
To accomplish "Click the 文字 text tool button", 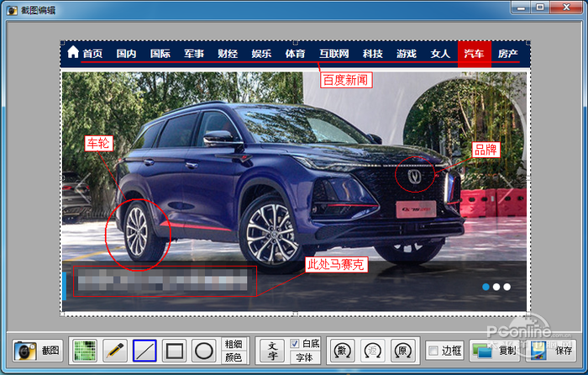I will click(273, 351).
